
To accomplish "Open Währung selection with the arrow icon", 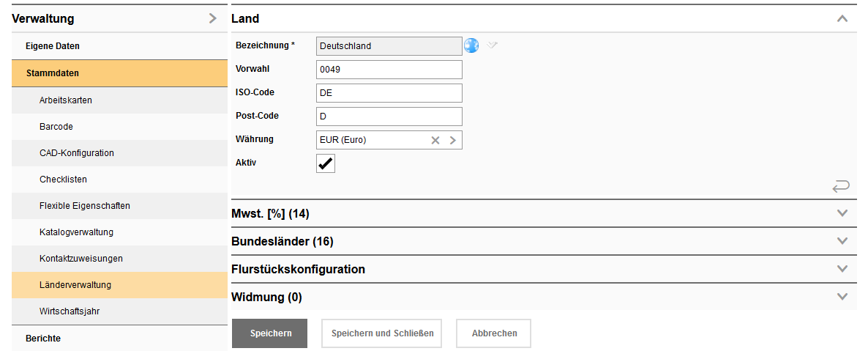I will (x=452, y=140).
